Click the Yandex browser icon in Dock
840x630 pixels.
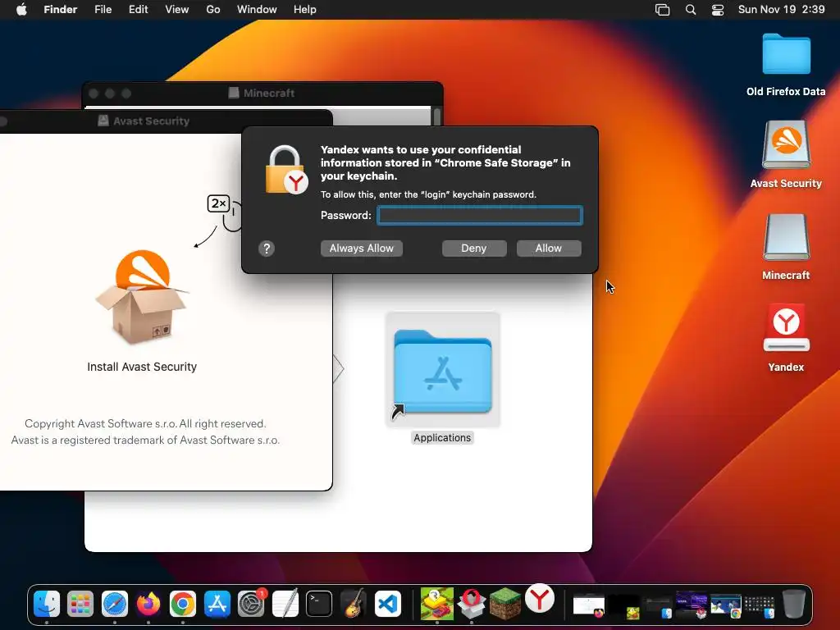tap(540, 598)
